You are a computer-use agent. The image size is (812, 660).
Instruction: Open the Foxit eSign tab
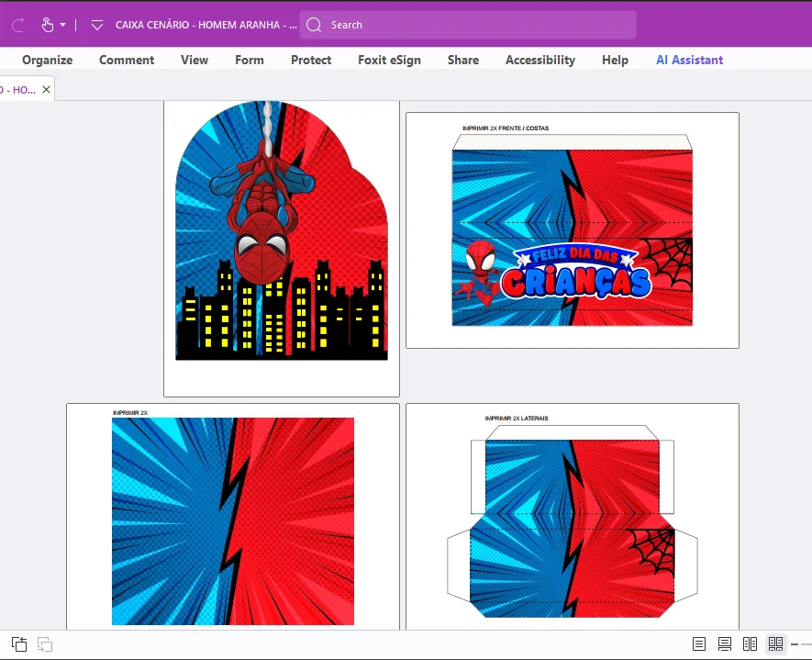tap(389, 60)
